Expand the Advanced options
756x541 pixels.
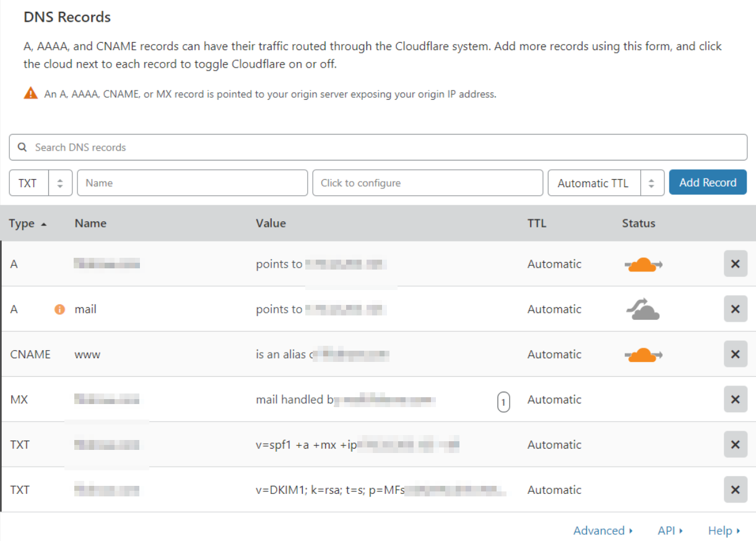pyautogui.click(x=602, y=530)
